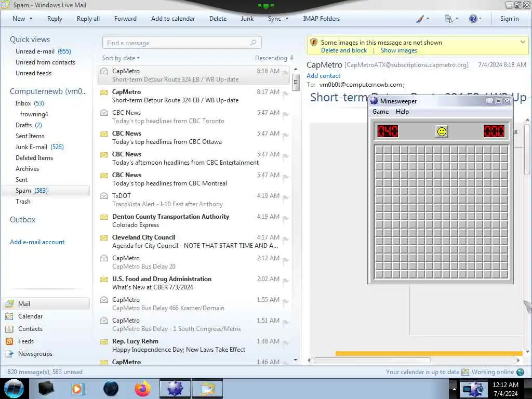This screenshot has height=399, width=532.
Task: Click Junk in the toolbar
Action: click(247, 19)
